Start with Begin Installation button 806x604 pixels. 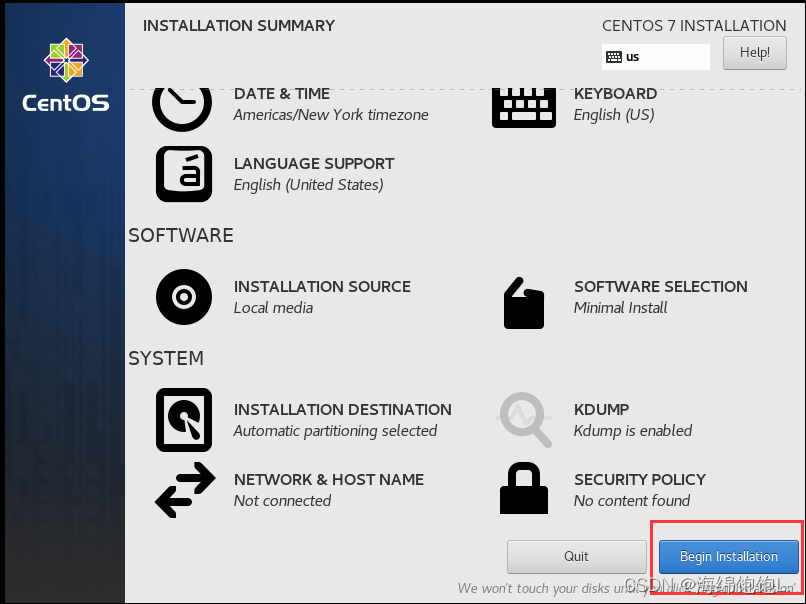pos(728,556)
